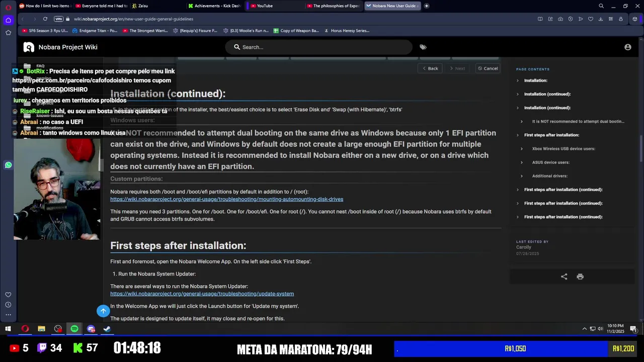Image resolution: width=644 pixels, height=362 pixels.
Task: Search open tabs with the magnifier icon
Action: (x=601, y=6)
